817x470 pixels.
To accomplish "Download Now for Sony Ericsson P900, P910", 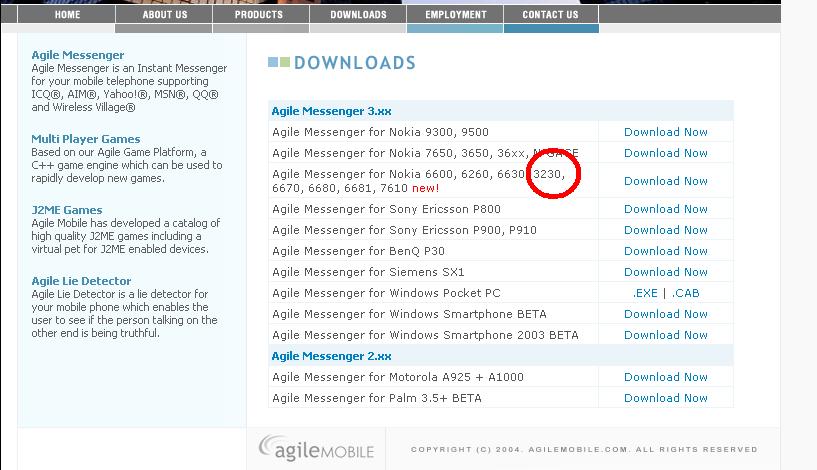I will (x=665, y=230).
